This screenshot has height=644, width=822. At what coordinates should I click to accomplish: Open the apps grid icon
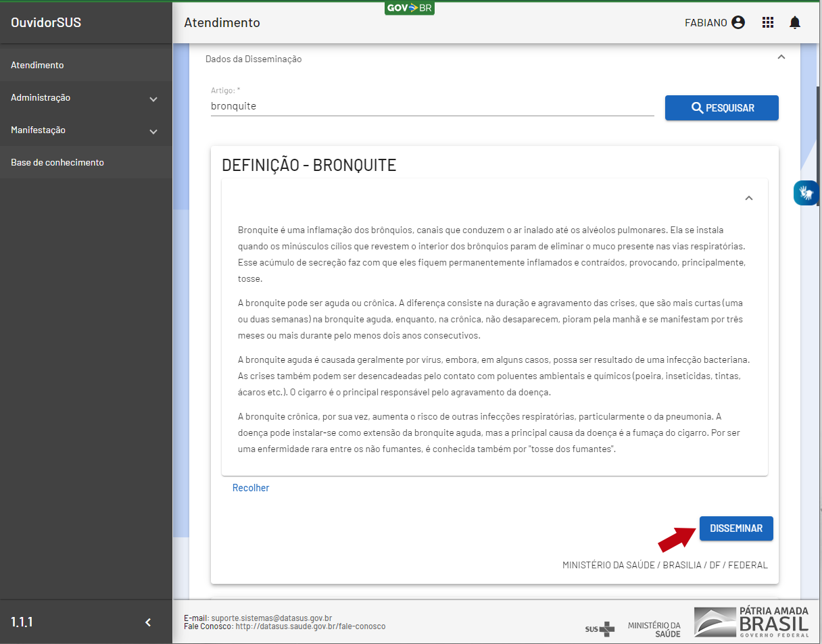[767, 22]
